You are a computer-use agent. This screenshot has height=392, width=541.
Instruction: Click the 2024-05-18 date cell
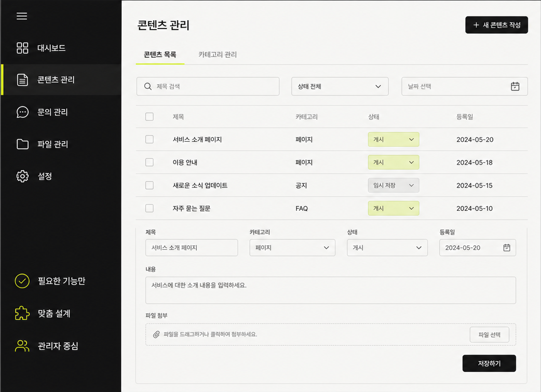(475, 162)
